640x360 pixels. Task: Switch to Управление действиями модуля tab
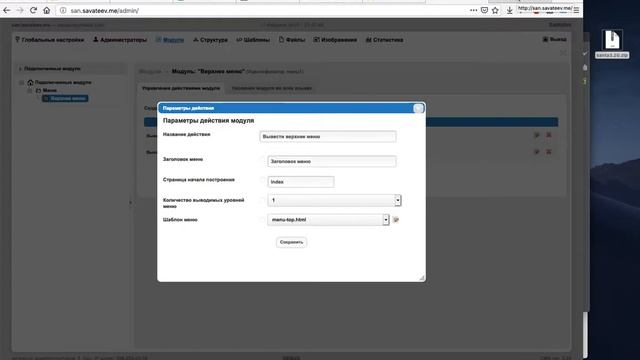181,88
